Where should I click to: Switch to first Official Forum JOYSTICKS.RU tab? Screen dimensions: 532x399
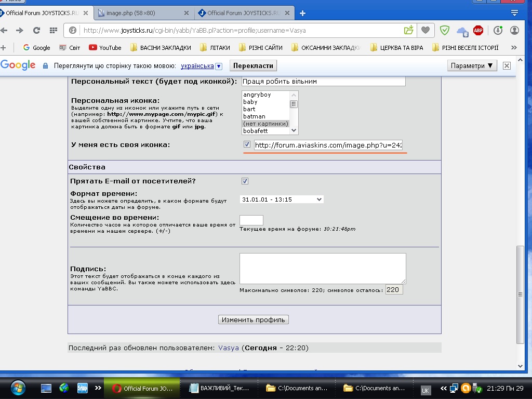click(43, 13)
